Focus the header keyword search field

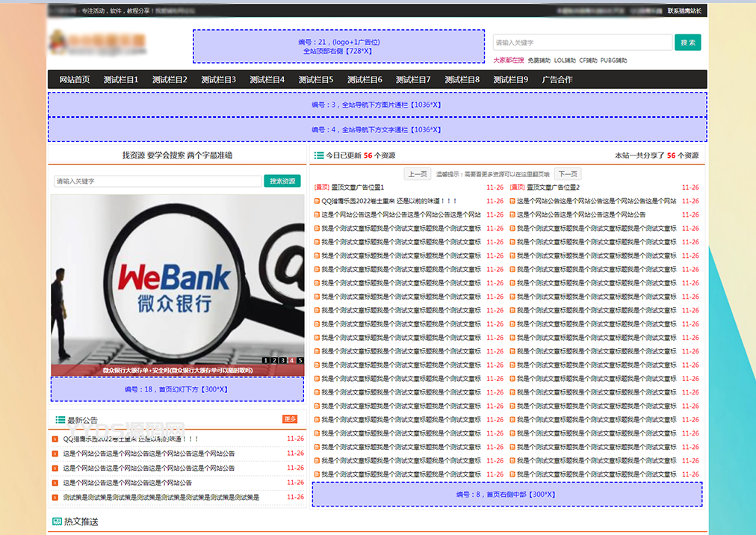[x=582, y=43]
